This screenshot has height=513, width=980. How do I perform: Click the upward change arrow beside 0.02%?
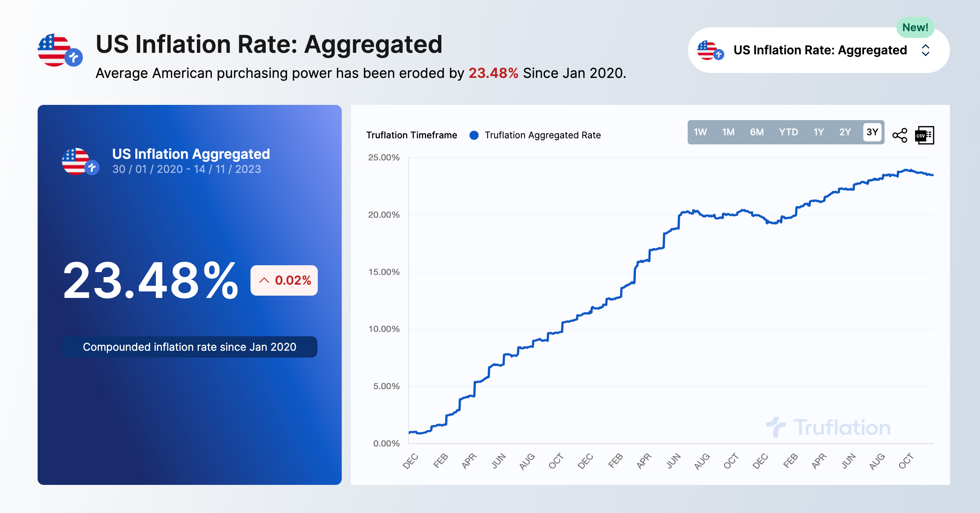(x=264, y=281)
